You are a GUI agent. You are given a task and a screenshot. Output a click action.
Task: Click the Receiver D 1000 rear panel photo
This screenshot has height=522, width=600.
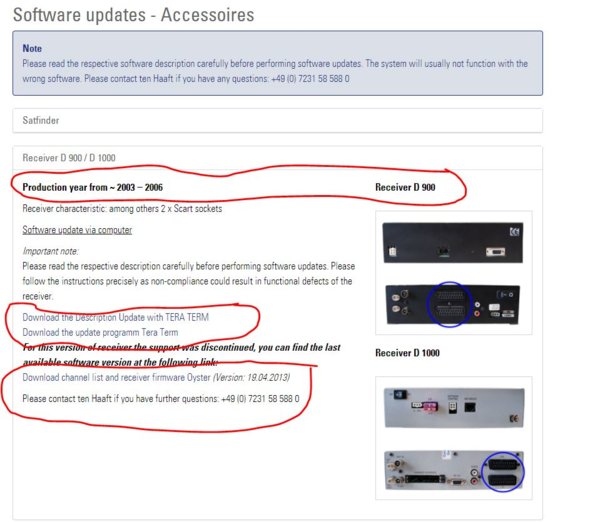[x=453, y=473]
